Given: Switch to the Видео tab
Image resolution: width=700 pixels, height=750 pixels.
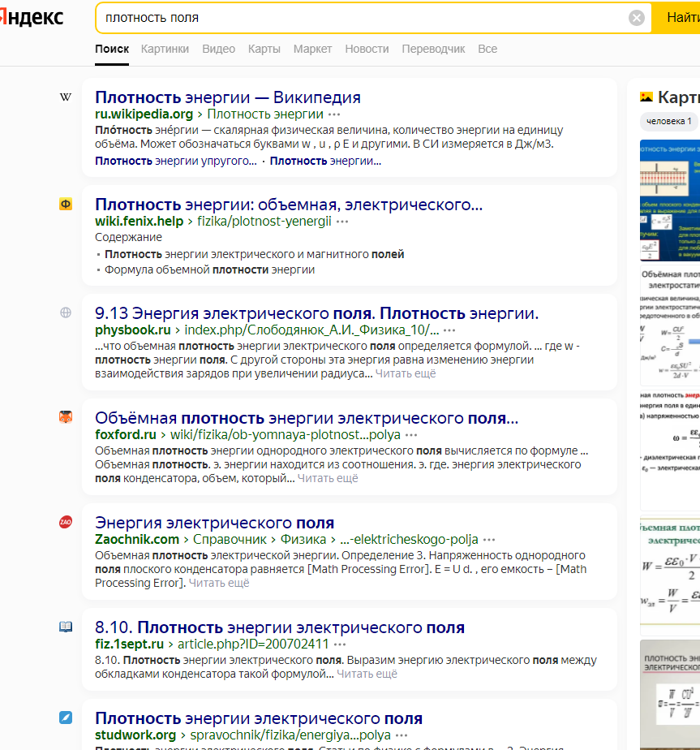Looking at the screenshot, I should coord(218,49).
